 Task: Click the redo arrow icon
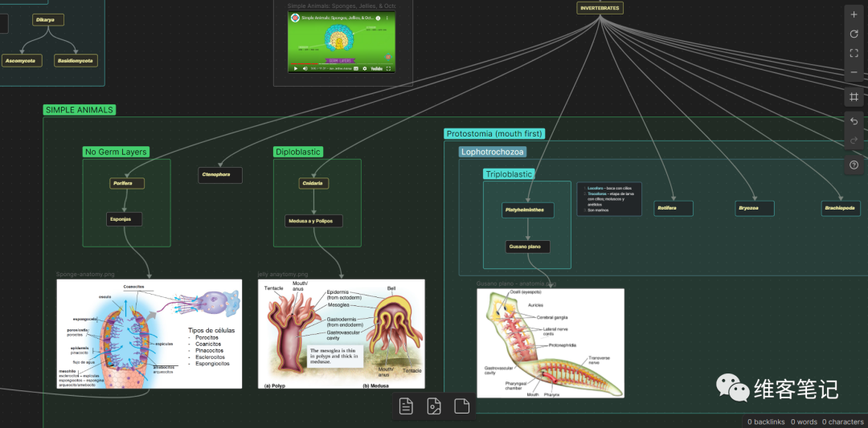click(x=854, y=141)
